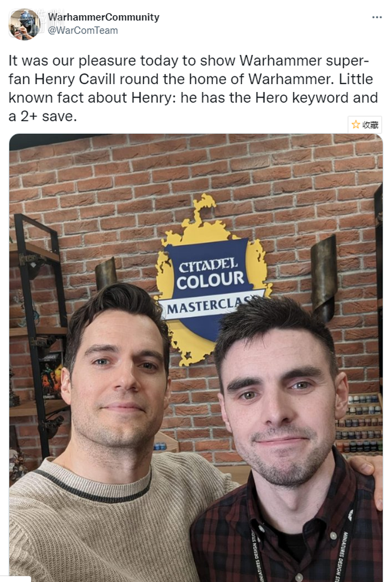Click the yellow star favorite icon
Viewport: 392px width, 582px height.
coord(355,124)
